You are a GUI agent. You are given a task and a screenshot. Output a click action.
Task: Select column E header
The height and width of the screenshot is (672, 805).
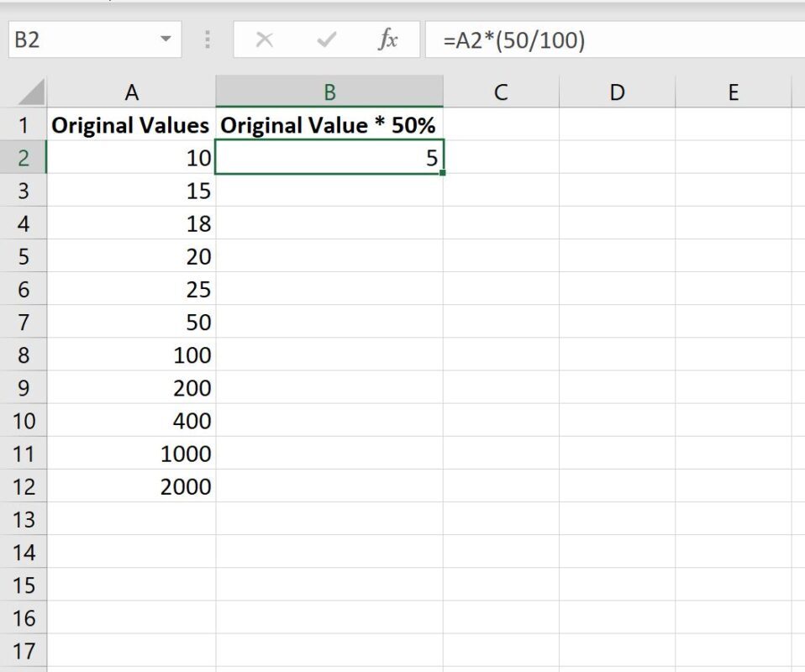[733, 92]
